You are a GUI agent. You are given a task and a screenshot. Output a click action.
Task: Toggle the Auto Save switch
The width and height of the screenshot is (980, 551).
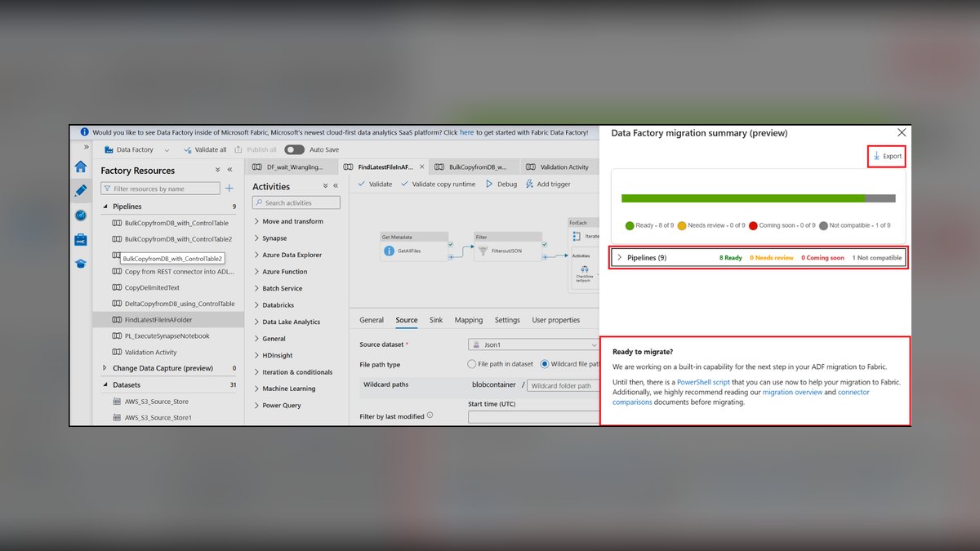point(294,150)
